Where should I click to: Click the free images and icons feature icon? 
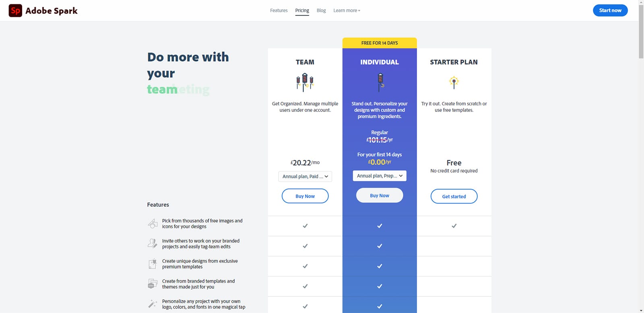point(153,224)
